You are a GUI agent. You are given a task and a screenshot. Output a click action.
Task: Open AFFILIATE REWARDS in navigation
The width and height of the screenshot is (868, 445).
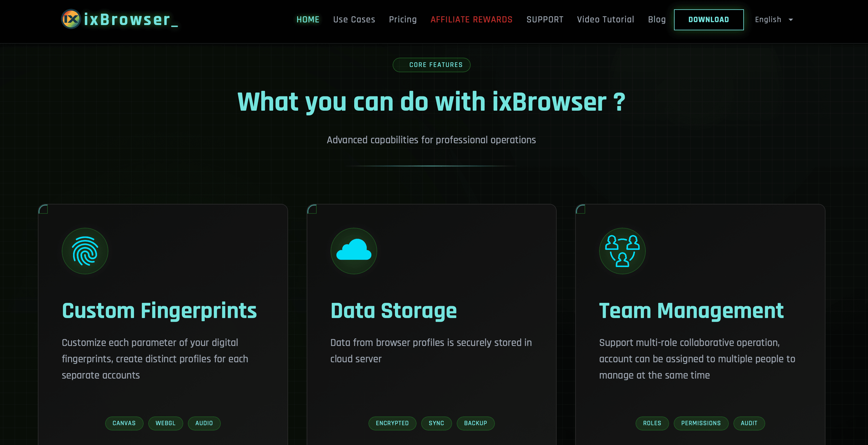pyautogui.click(x=471, y=20)
